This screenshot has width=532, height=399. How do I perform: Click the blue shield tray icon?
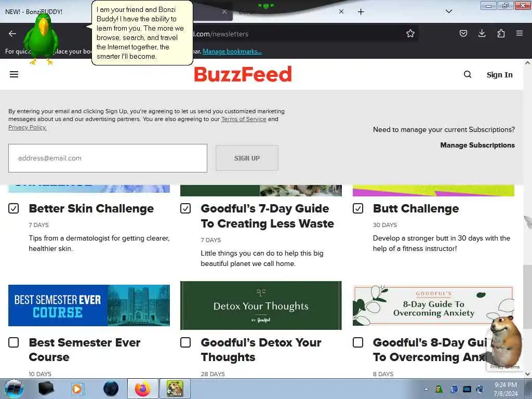click(x=454, y=389)
